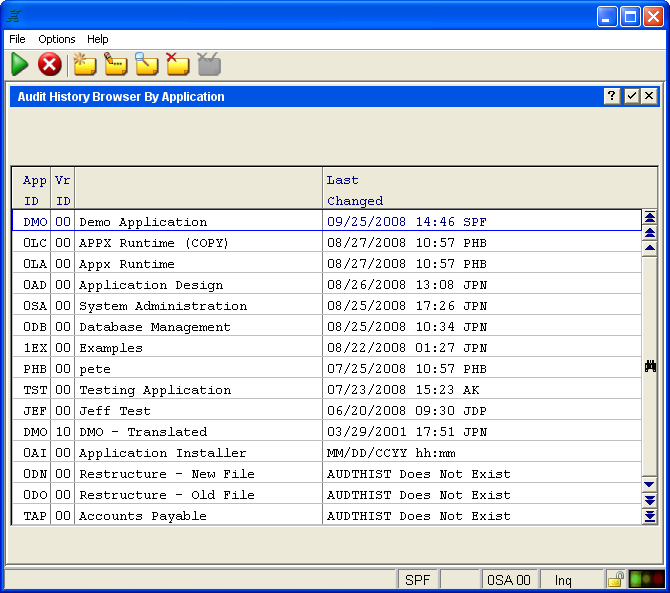This screenshot has height=593, width=670.
Task: Click the Vr ID column header
Action: [62, 190]
